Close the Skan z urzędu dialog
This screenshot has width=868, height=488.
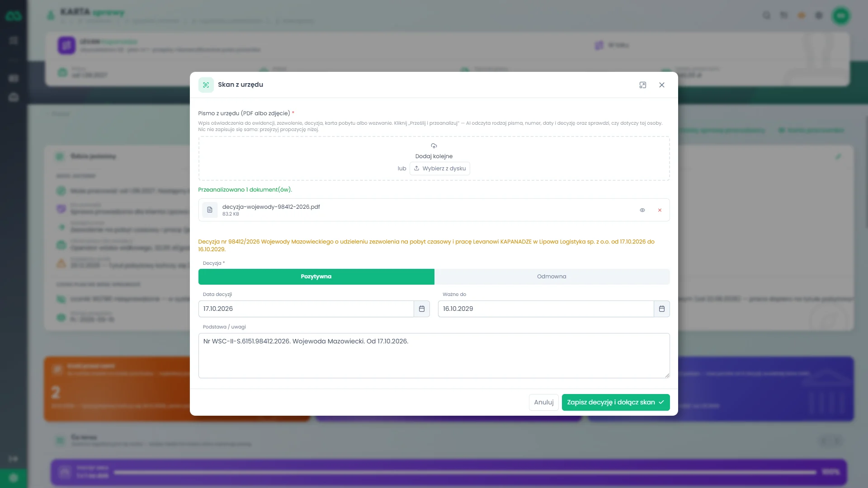(x=661, y=85)
